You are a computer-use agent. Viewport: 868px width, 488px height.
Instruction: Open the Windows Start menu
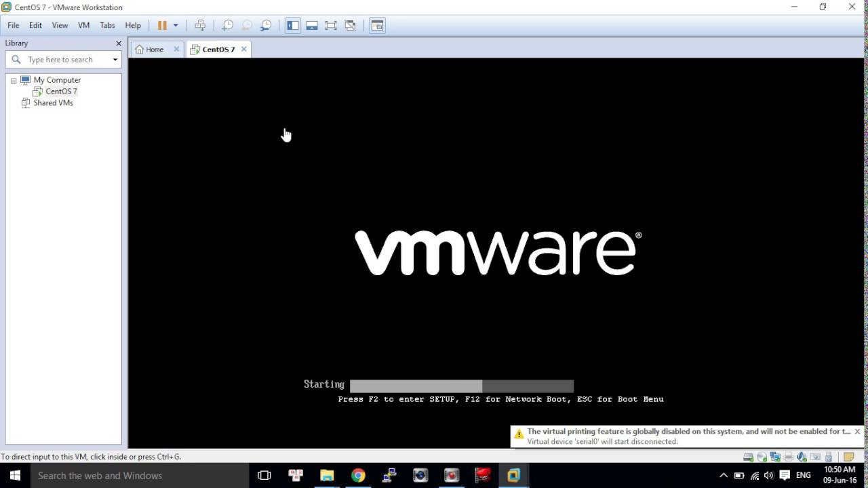point(15,476)
